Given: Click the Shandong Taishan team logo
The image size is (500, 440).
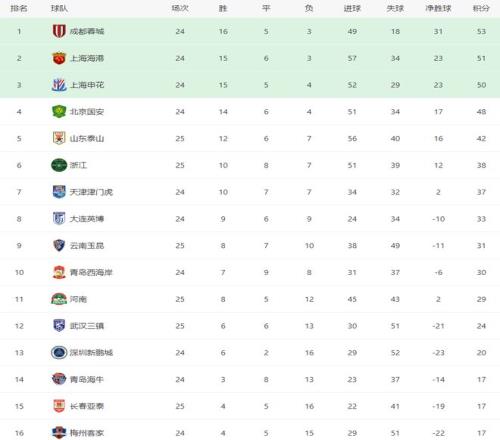Looking at the screenshot, I should (59, 138).
